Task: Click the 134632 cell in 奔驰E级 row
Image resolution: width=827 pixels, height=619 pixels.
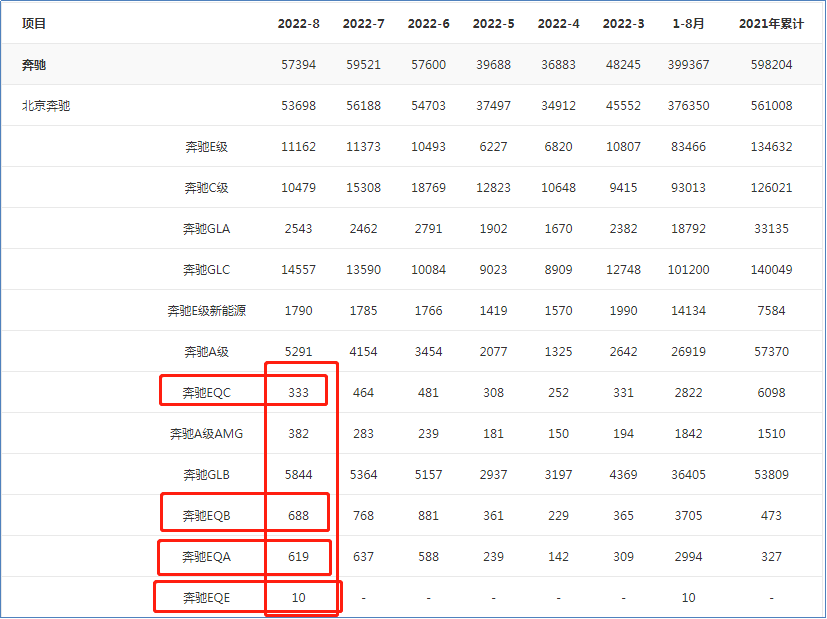Action: tap(771, 147)
